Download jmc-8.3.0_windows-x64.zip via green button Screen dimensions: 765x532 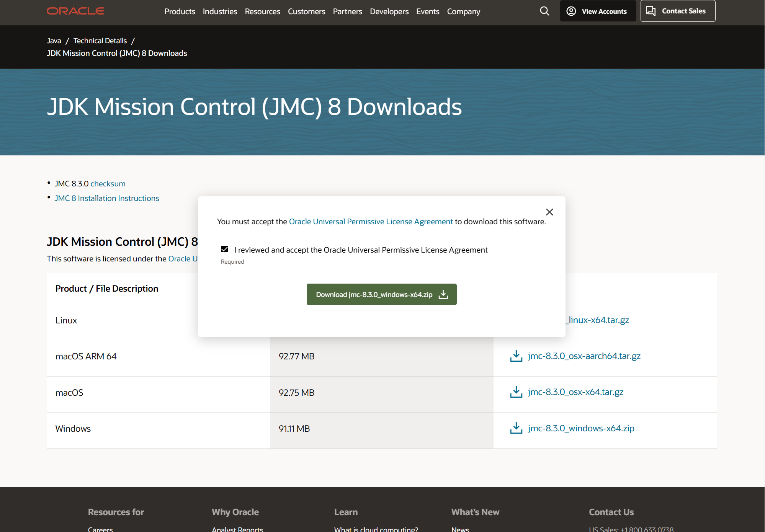pos(381,294)
